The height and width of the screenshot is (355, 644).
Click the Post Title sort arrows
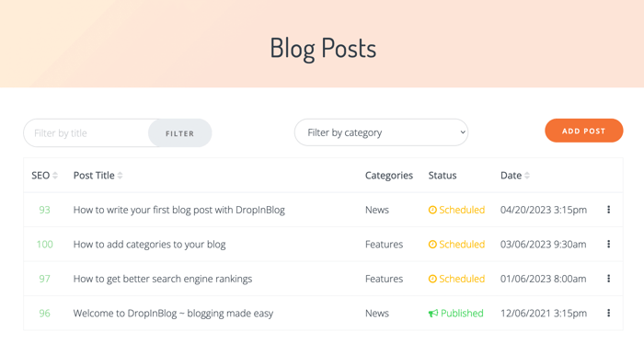(120, 176)
